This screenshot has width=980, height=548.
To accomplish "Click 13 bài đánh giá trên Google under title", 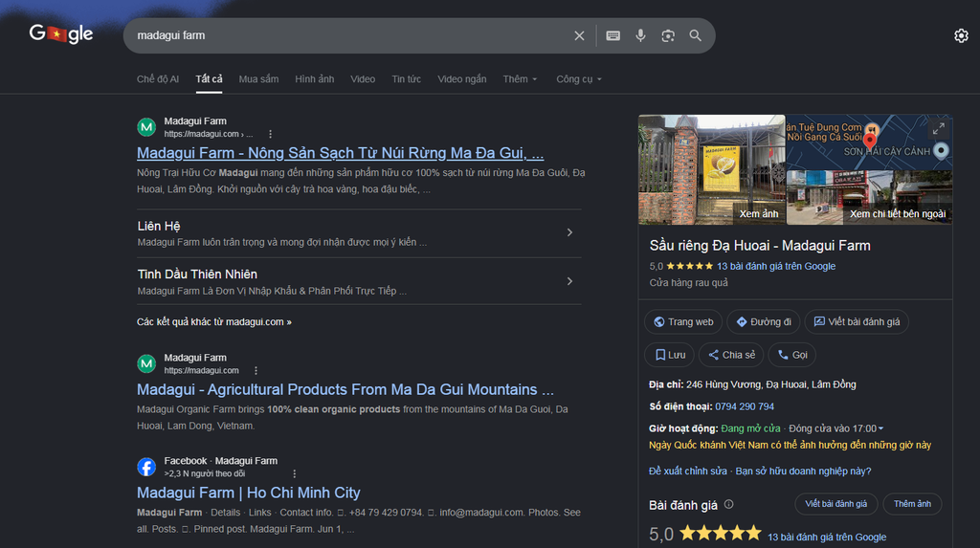I will pyautogui.click(x=775, y=266).
